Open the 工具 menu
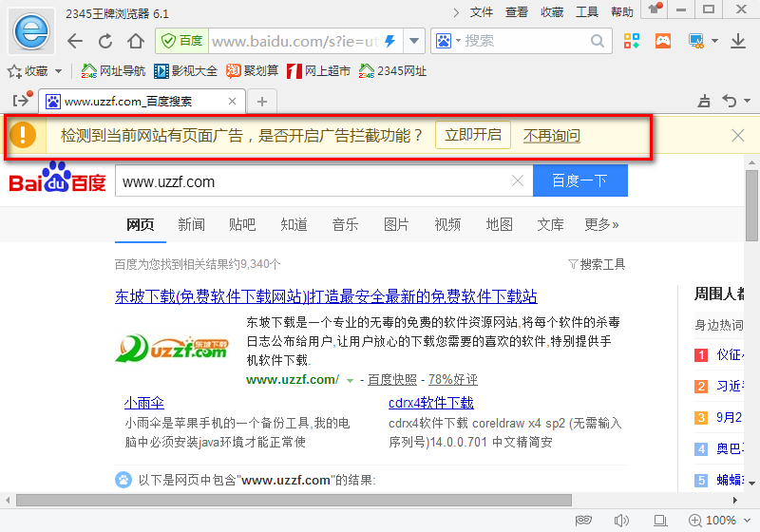The image size is (760, 532). click(587, 12)
